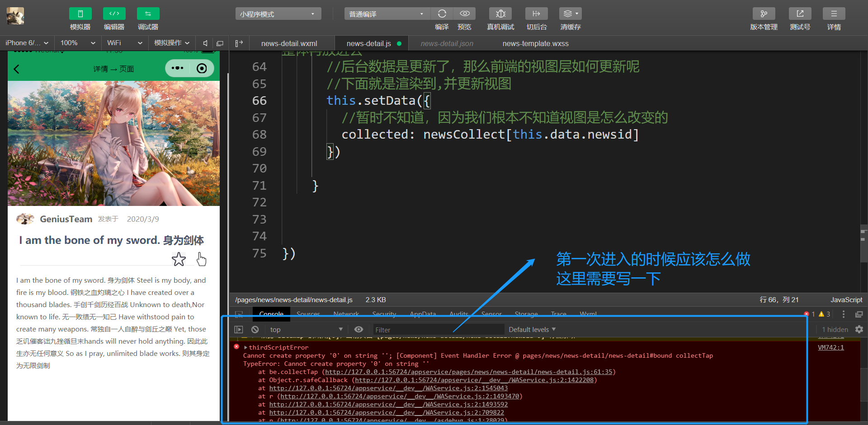Switch to the news-template.wxss tab
868x425 pixels.
[x=536, y=43]
